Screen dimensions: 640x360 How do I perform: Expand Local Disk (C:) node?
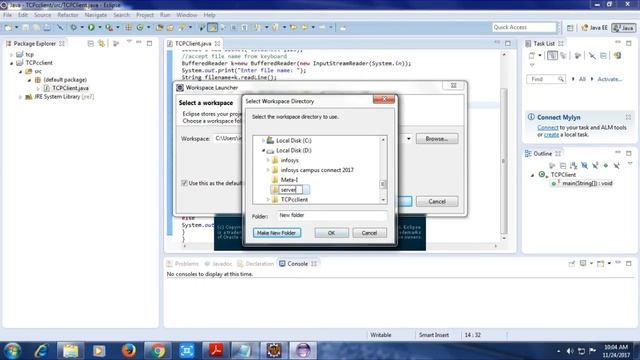click(x=263, y=140)
